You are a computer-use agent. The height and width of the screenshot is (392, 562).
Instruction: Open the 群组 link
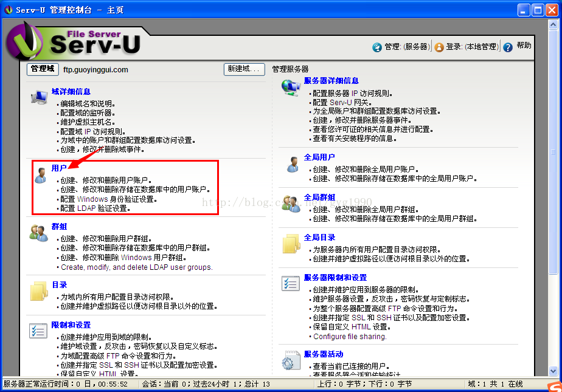click(59, 227)
